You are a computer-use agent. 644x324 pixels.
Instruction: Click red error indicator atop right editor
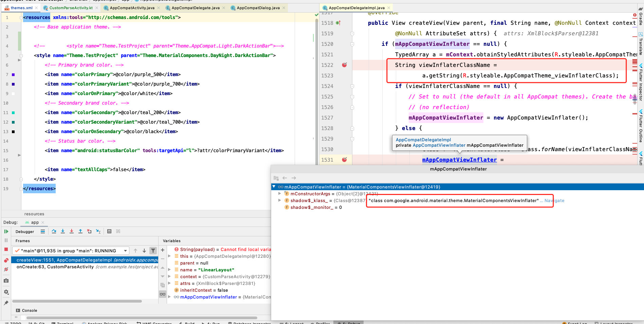pos(634,15)
